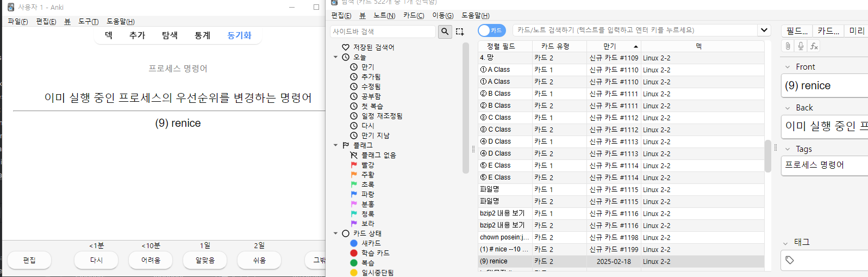This screenshot has height=277, width=868.
Task: Click the 편집 edit button below card
Action: (29, 260)
